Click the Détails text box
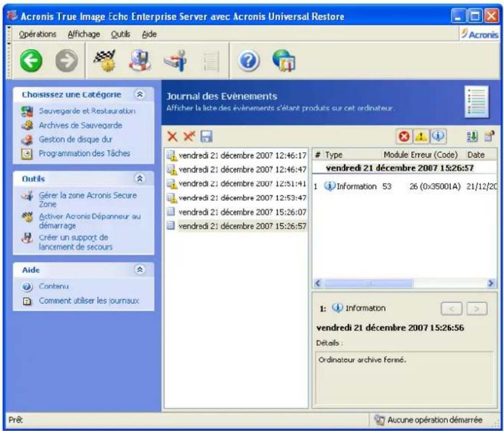504x431 pixels. (x=404, y=378)
